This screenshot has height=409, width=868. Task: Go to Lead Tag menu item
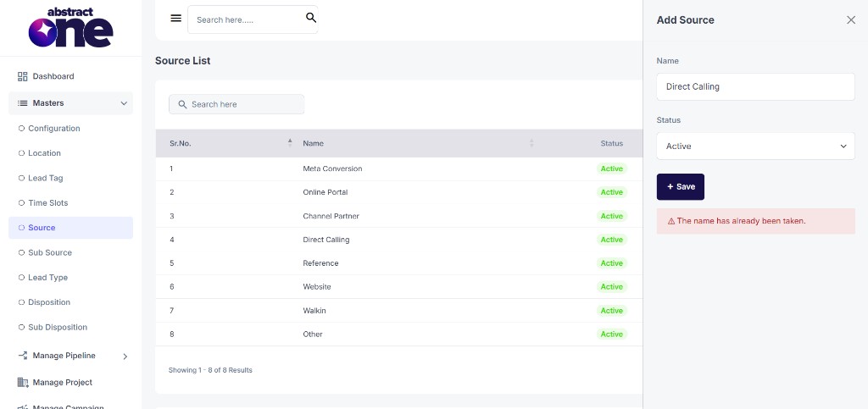pos(46,178)
